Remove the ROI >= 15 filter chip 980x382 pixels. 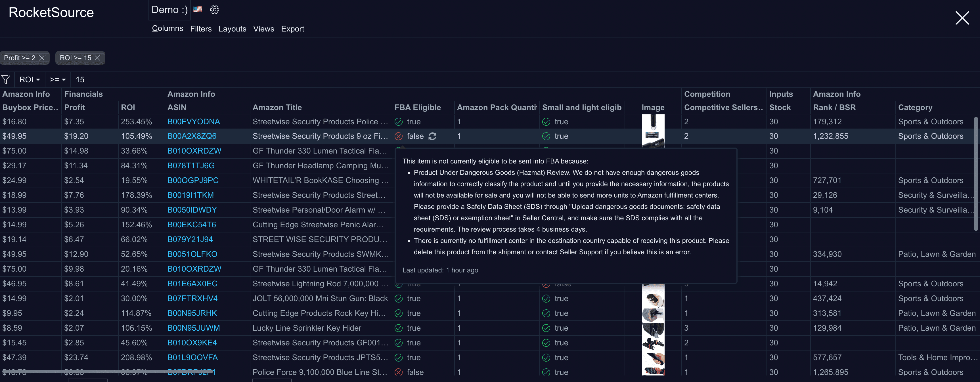[97, 58]
